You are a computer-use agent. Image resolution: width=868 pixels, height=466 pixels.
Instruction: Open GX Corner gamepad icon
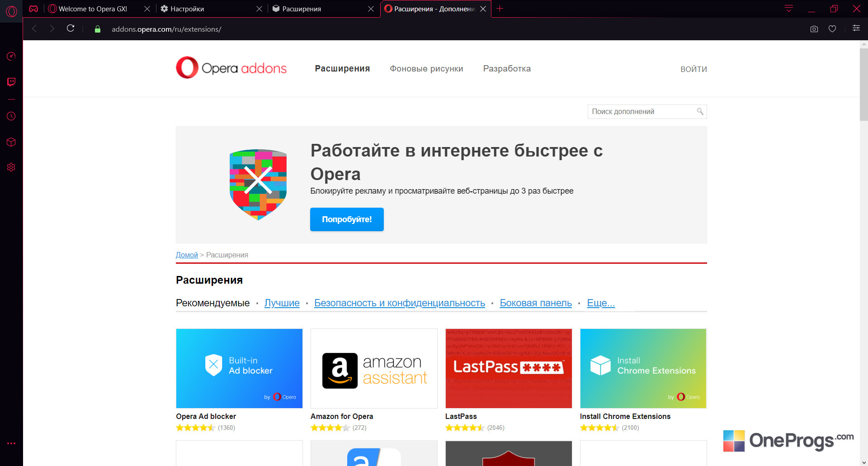point(33,9)
